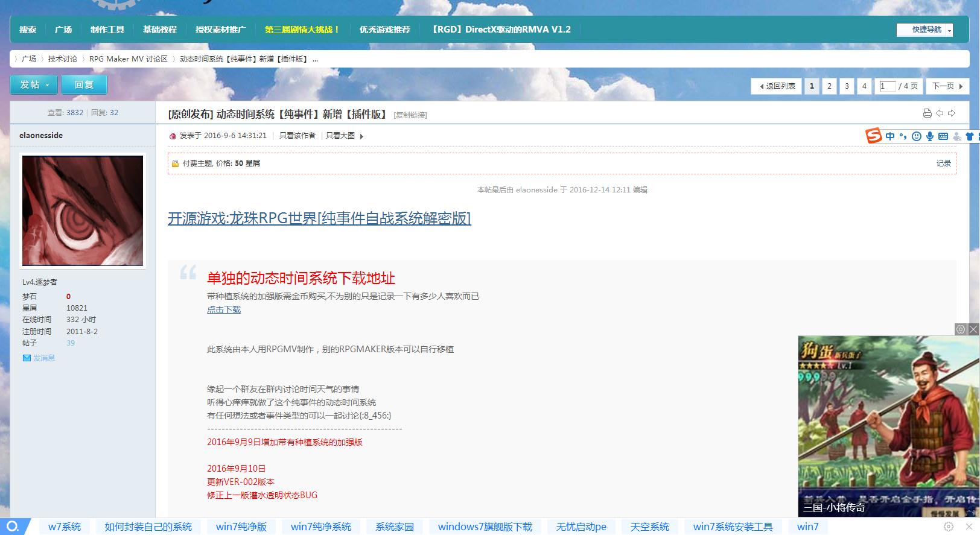Open 系统家园 suggestion

coord(395,527)
